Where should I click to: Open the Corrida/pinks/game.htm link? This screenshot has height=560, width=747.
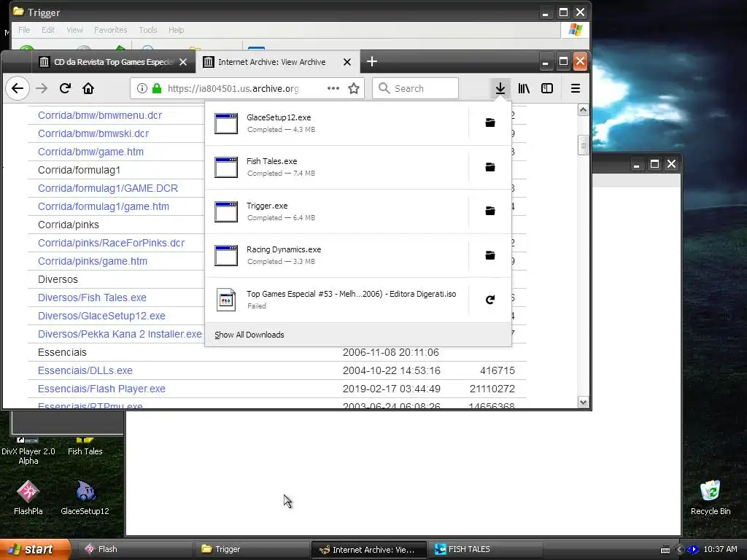[93, 261]
